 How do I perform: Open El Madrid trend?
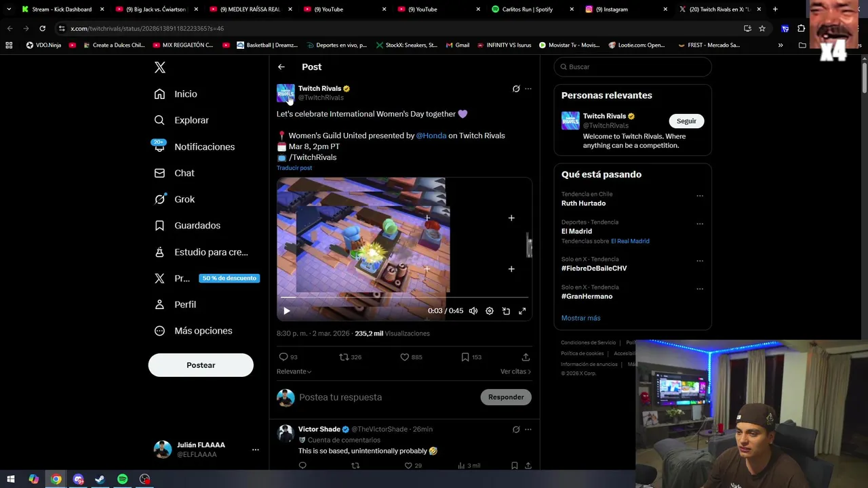pos(576,231)
